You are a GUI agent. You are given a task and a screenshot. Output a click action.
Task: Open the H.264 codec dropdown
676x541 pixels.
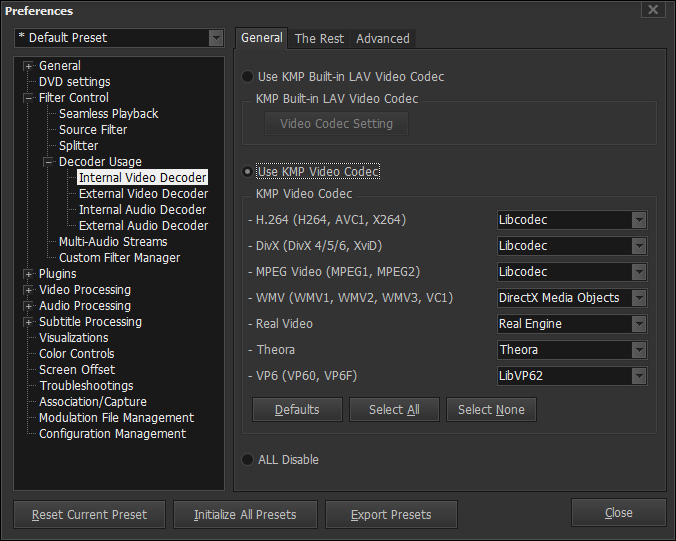[572, 220]
